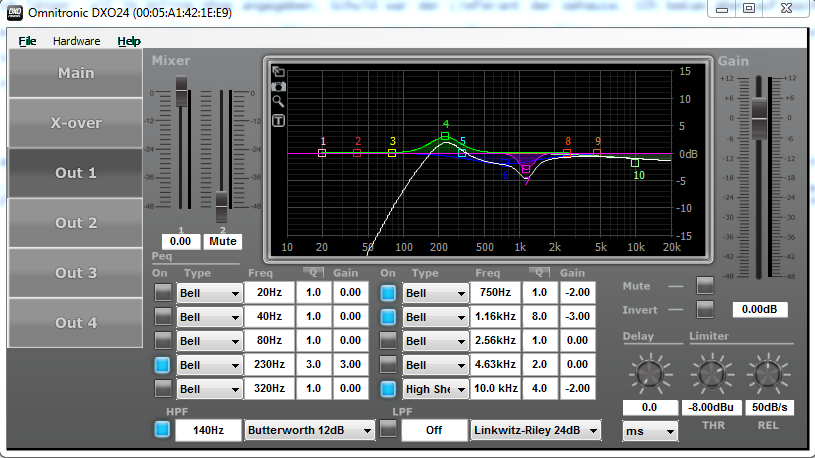Viewport: 815px width, 458px height.
Task: Select EQ node 4 on the graph
Action: point(445,136)
